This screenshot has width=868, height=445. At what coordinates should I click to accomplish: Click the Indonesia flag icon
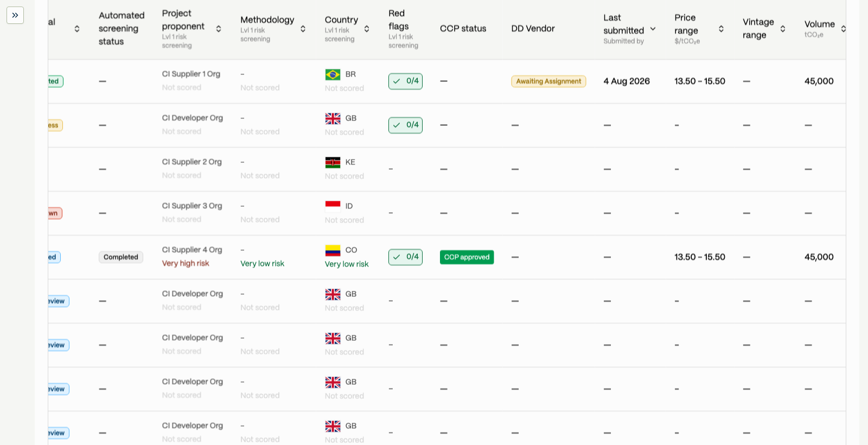click(333, 206)
